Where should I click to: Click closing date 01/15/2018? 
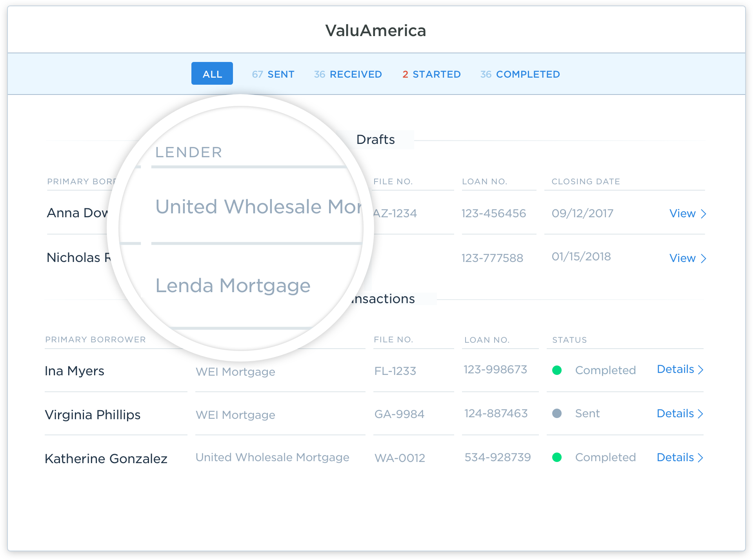[x=581, y=256]
